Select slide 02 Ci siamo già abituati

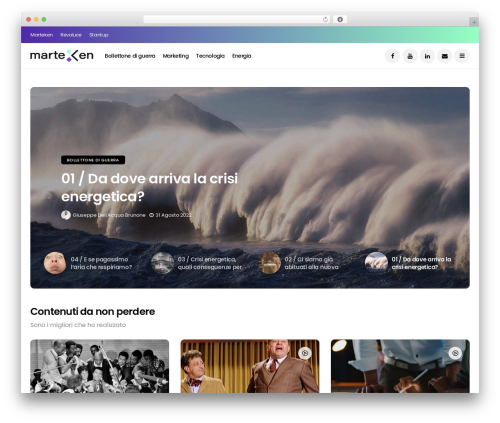311,263
